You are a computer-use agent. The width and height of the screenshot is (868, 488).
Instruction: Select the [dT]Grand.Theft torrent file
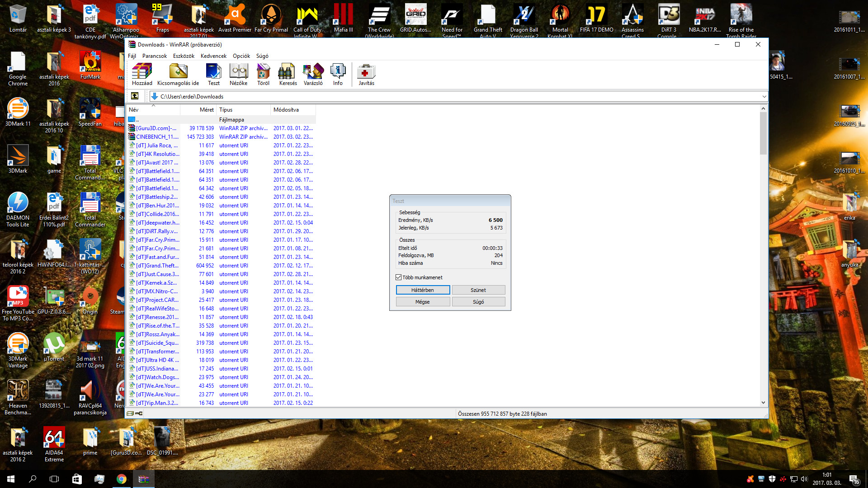[x=221, y=266]
